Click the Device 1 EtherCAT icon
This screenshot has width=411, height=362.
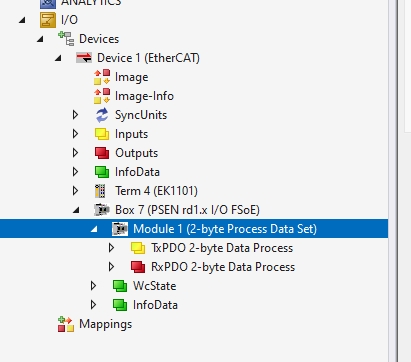point(84,58)
